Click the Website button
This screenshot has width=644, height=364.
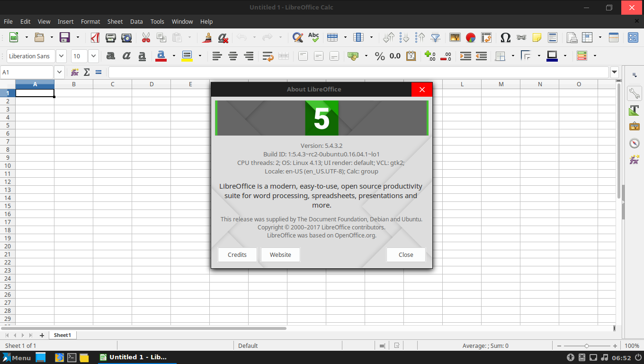tap(280, 255)
